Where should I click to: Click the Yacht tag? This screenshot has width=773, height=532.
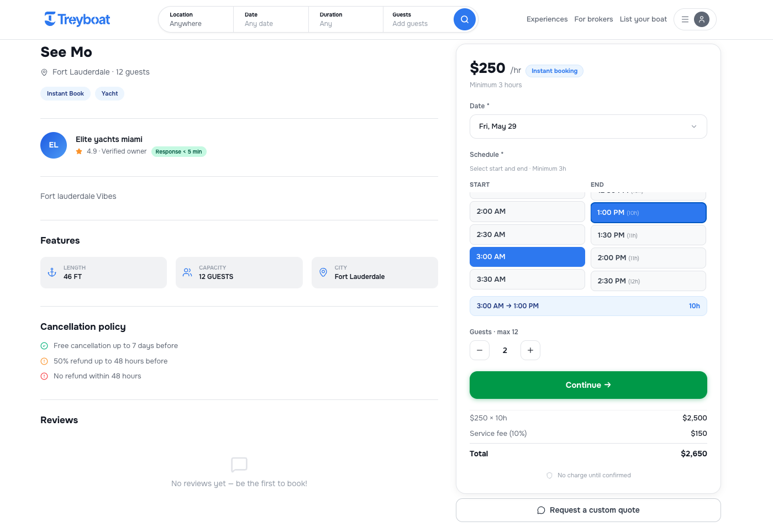coord(109,94)
